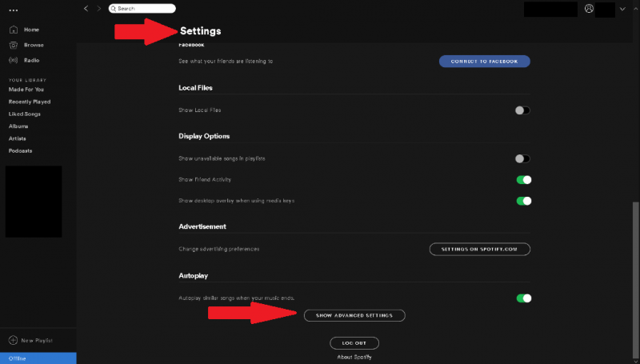The image size is (640, 364).
Task: Open Made For You library
Action: click(26, 90)
